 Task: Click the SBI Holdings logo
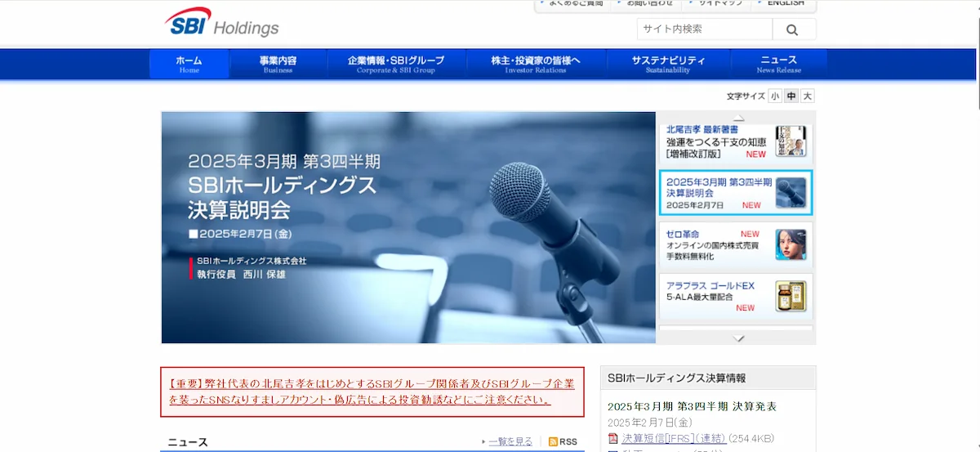(221, 23)
